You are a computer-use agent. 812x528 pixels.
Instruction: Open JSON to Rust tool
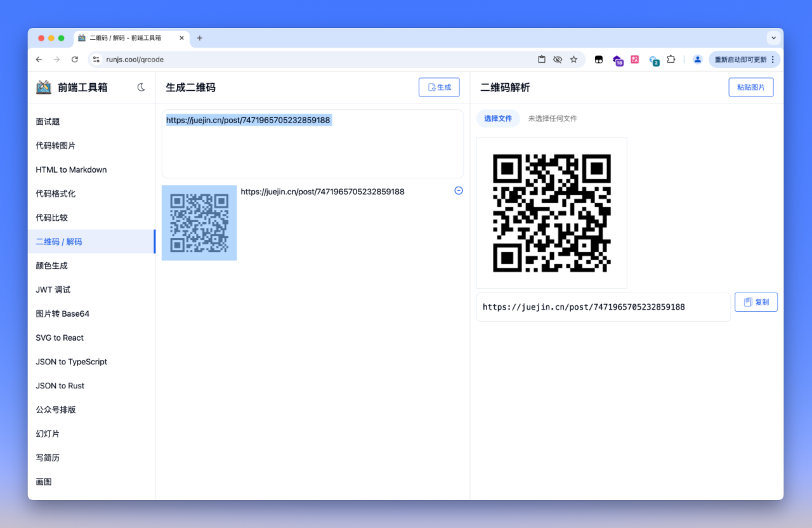click(x=91, y=386)
